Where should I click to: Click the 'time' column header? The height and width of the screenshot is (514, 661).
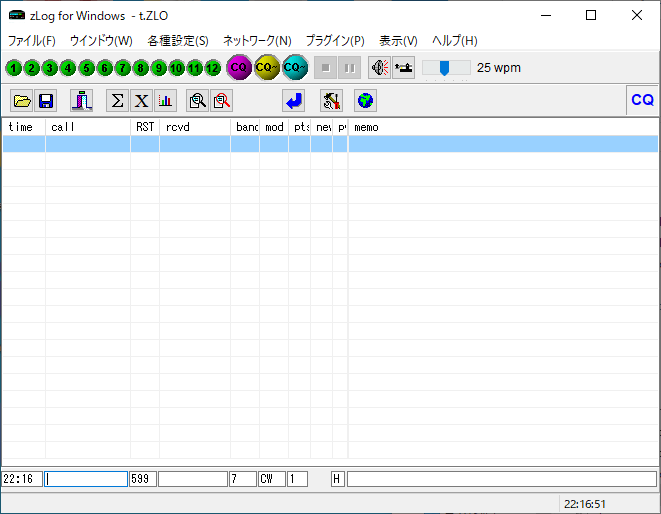(x=24, y=127)
